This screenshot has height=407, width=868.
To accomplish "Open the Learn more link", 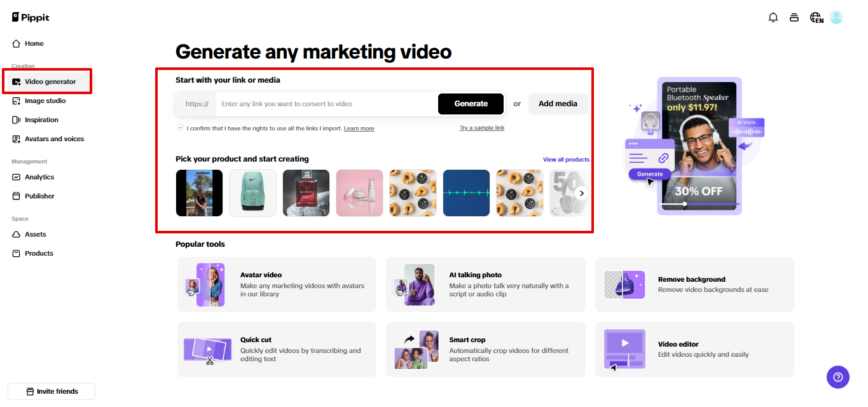I will (x=358, y=128).
